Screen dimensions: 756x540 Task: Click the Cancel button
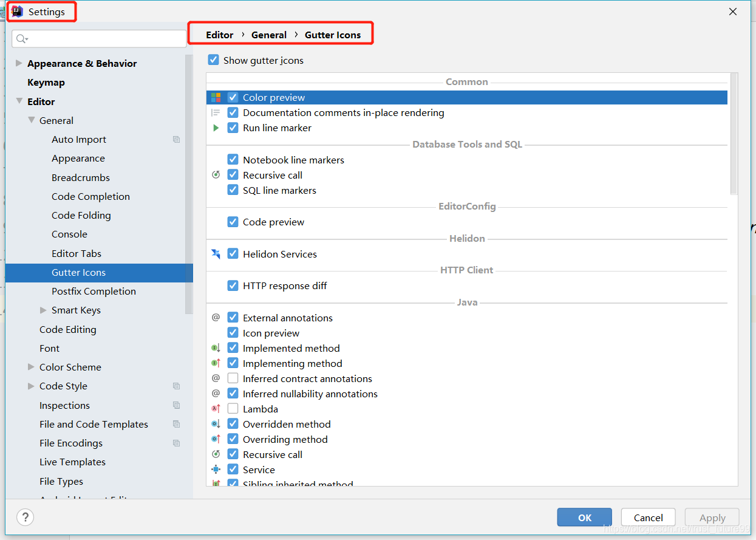click(x=648, y=518)
